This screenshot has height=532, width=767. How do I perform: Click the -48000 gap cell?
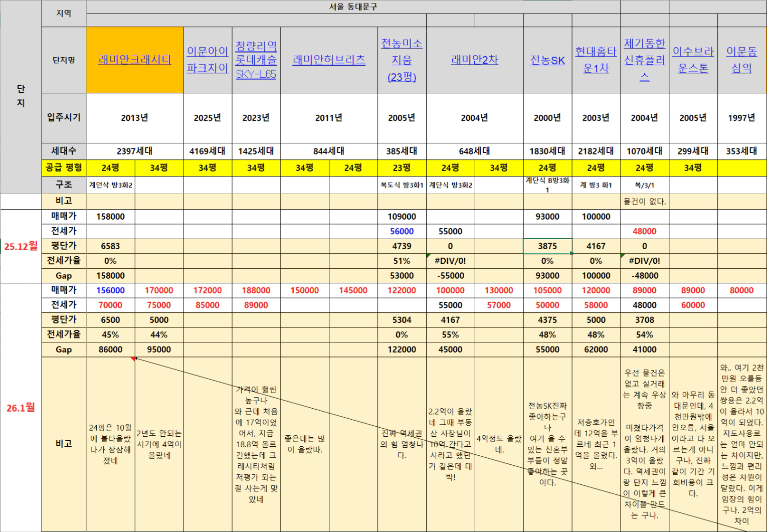(645, 276)
